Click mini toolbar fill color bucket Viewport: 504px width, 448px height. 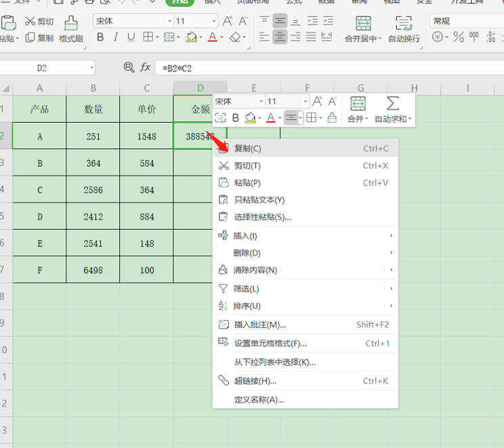click(x=251, y=118)
